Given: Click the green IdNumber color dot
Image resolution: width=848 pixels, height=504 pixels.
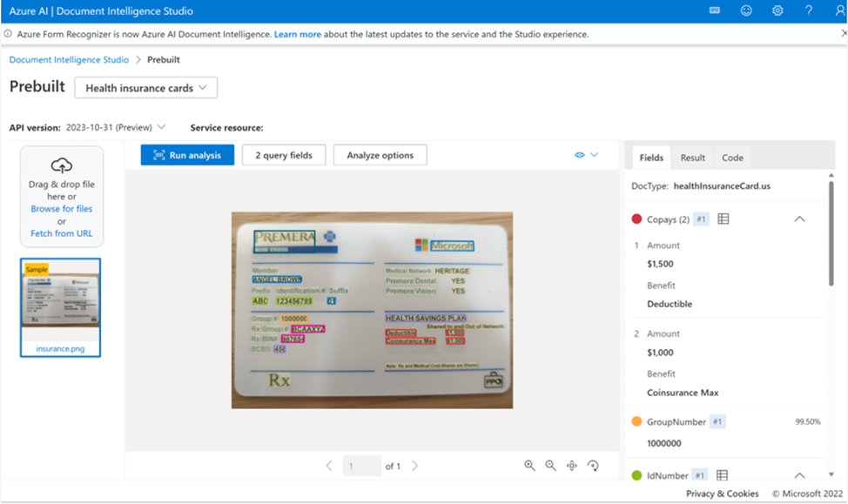Looking at the screenshot, I should tap(636, 475).
